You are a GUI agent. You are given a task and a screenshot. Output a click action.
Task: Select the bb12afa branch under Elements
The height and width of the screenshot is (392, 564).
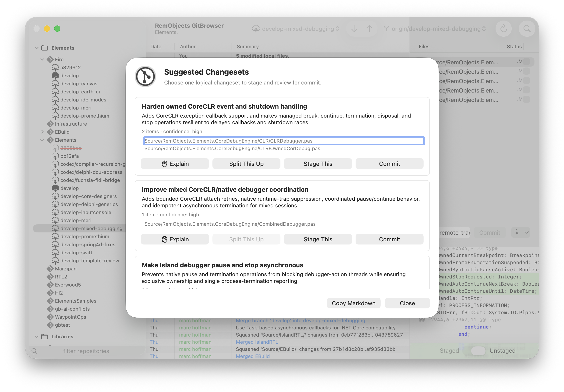pyautogui.click(x=69, y=156)
